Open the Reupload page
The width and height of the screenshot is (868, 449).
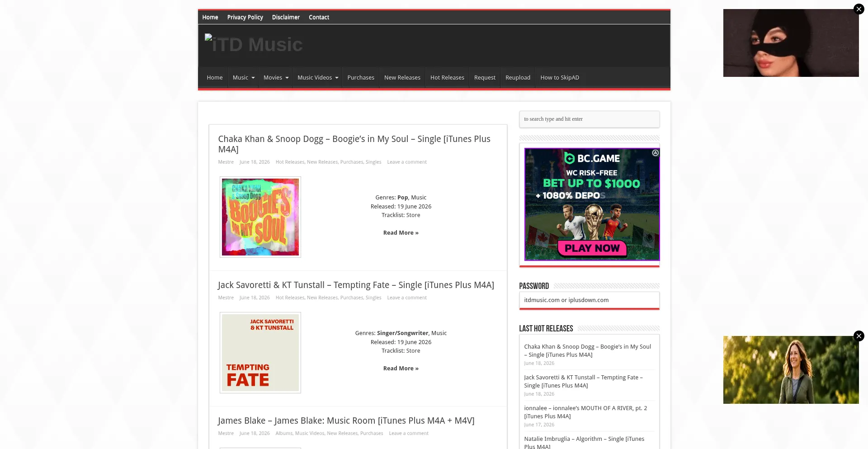pos(518,78)
